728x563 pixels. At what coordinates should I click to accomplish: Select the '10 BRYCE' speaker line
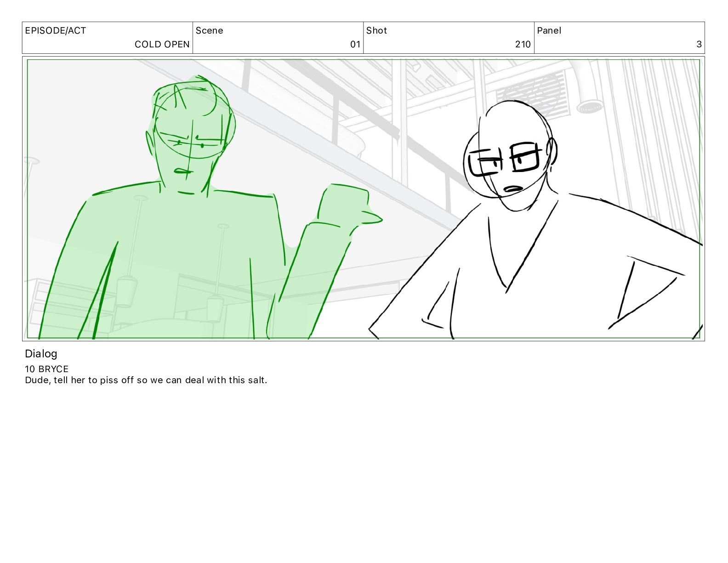(x=46, y=369)
